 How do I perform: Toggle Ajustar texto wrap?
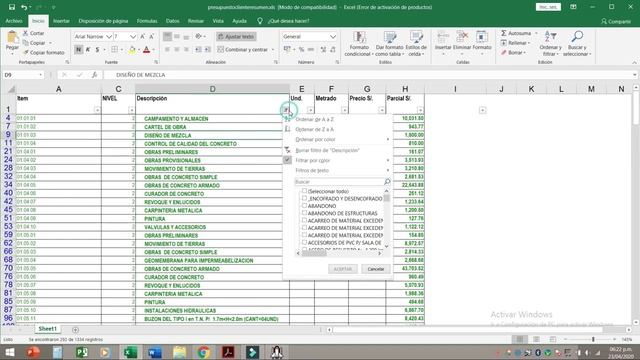point(236,37)
